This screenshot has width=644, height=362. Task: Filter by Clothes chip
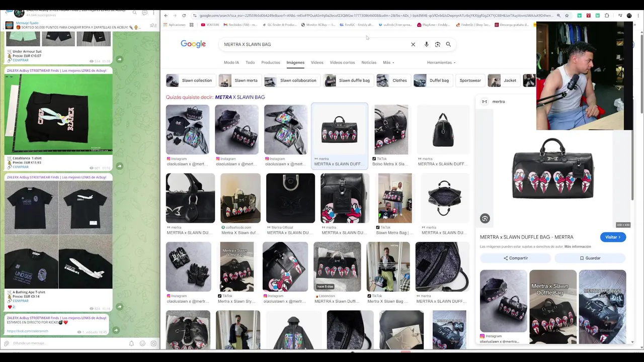point(393,80)
